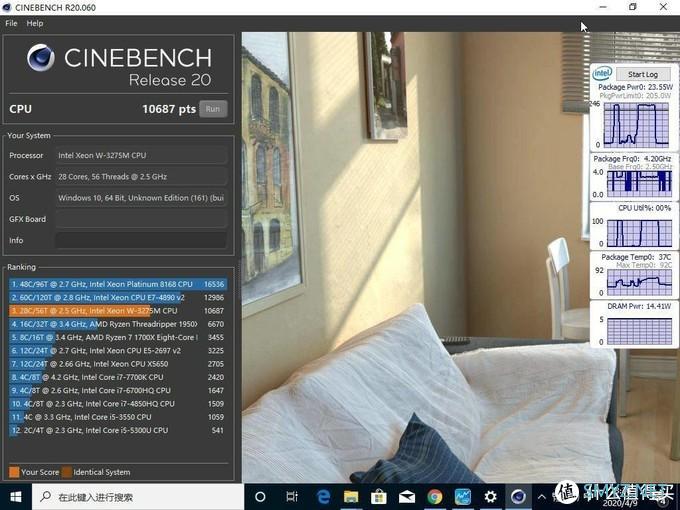
Task: Click the Your Score orange legend swatch
Action: pos(14,472)
